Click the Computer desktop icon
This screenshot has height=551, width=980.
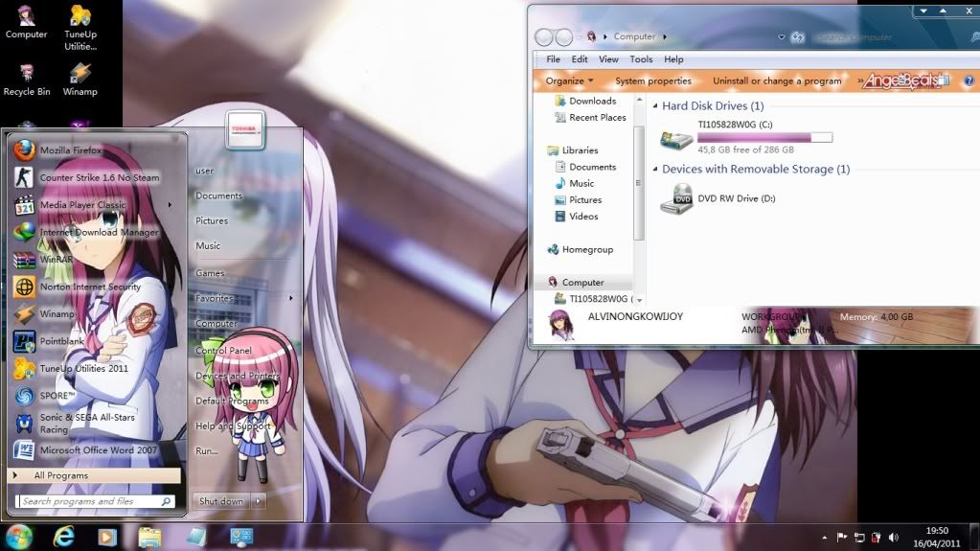[26, 22]
